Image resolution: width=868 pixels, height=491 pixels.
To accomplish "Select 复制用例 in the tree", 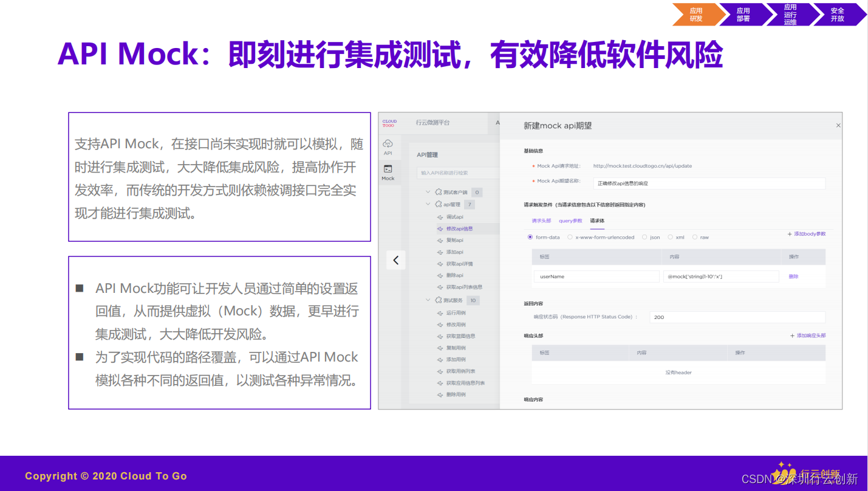I will (x=456, y=348).
